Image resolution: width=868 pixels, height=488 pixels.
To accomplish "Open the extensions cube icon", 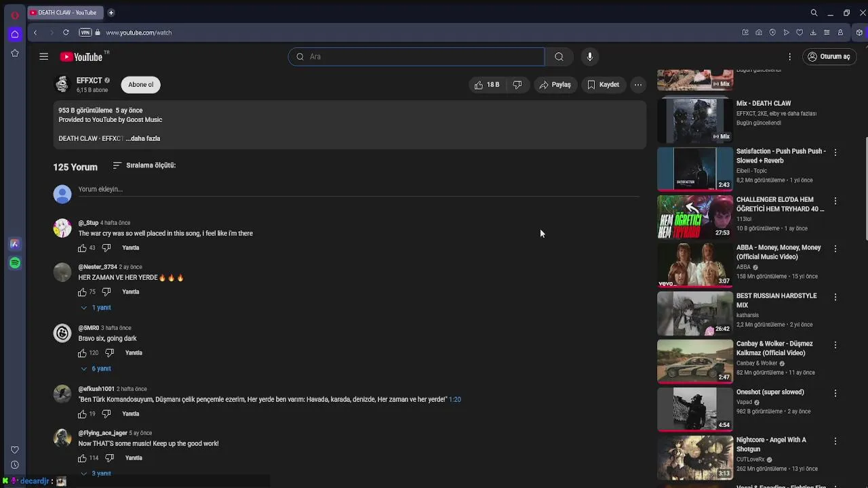I will 859,33.
